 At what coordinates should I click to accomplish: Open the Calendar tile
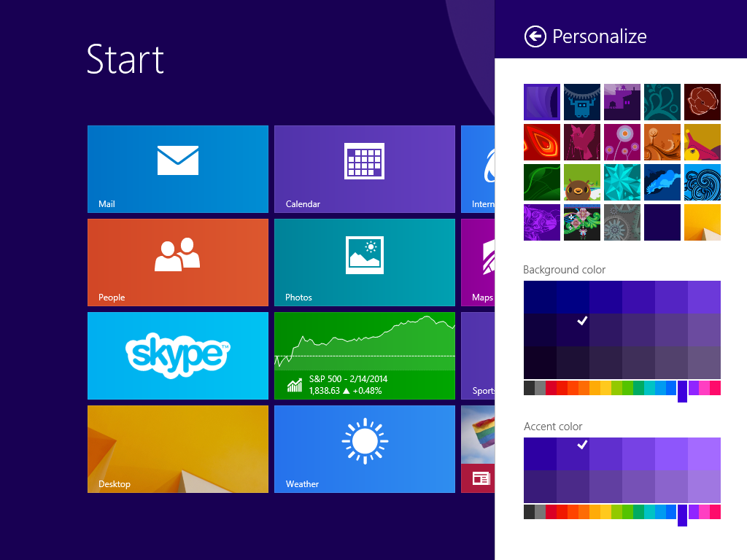coord(365,169)
